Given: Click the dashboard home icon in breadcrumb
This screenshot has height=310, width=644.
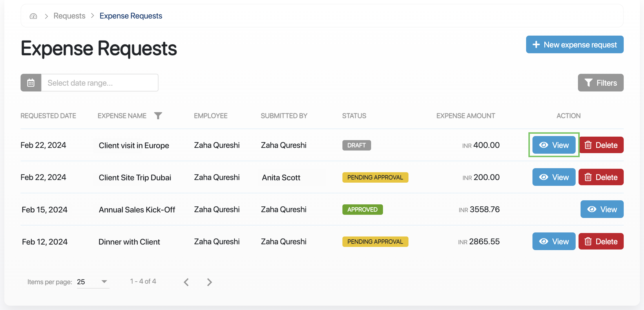Looking at the screenshot, I should click(x=33, y=16).
